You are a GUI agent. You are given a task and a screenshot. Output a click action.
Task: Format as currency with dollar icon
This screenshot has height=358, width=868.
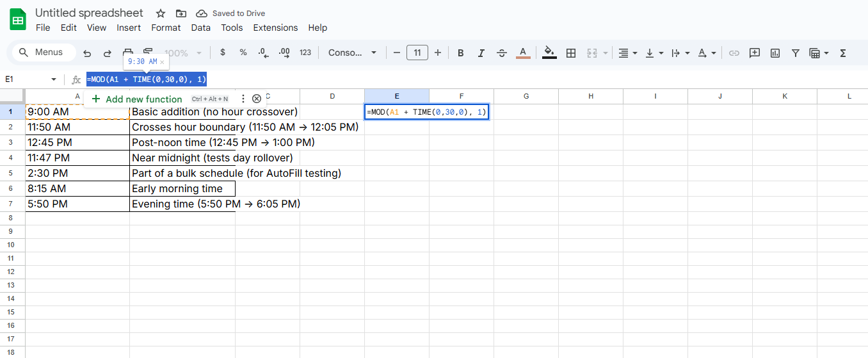coord(223,53)
